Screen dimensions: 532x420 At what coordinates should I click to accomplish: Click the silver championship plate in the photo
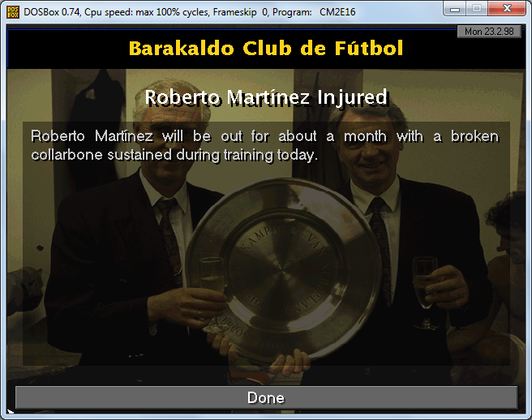[x=283, y=268]
